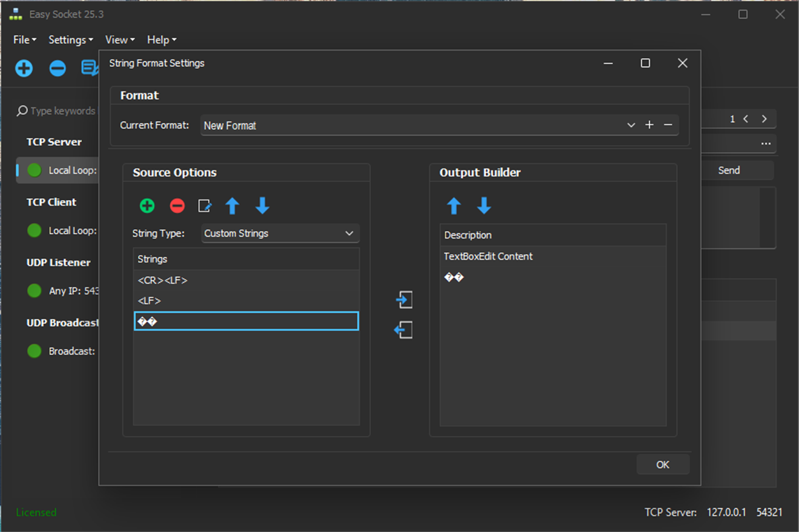Open the Current Format dropdown
799x532 pixels.
coord(631,125)
